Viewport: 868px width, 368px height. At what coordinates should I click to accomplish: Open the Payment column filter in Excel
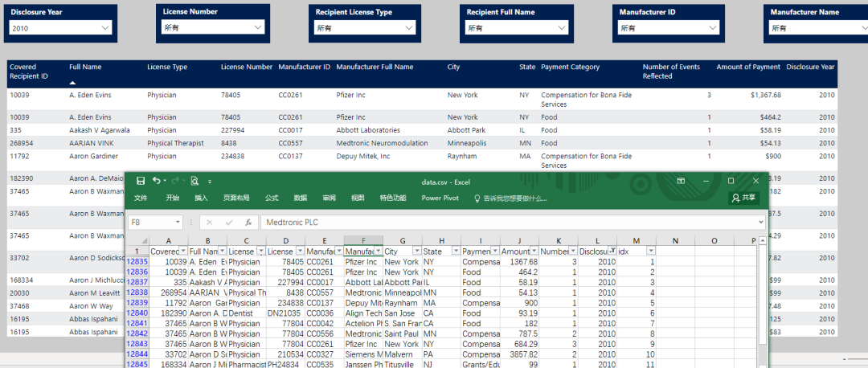(495, 251)
